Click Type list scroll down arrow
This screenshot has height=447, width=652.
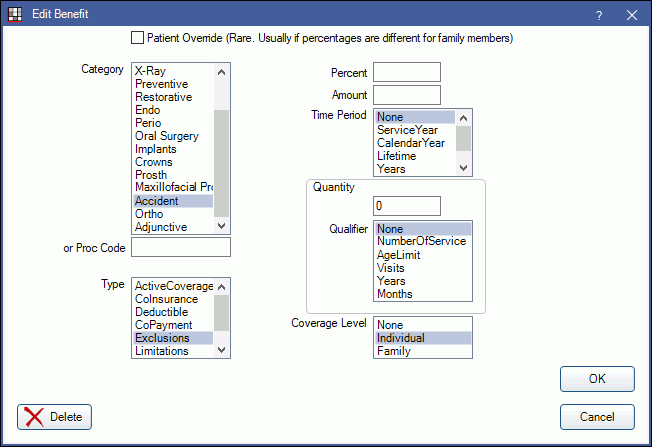[x=222, y=350]
